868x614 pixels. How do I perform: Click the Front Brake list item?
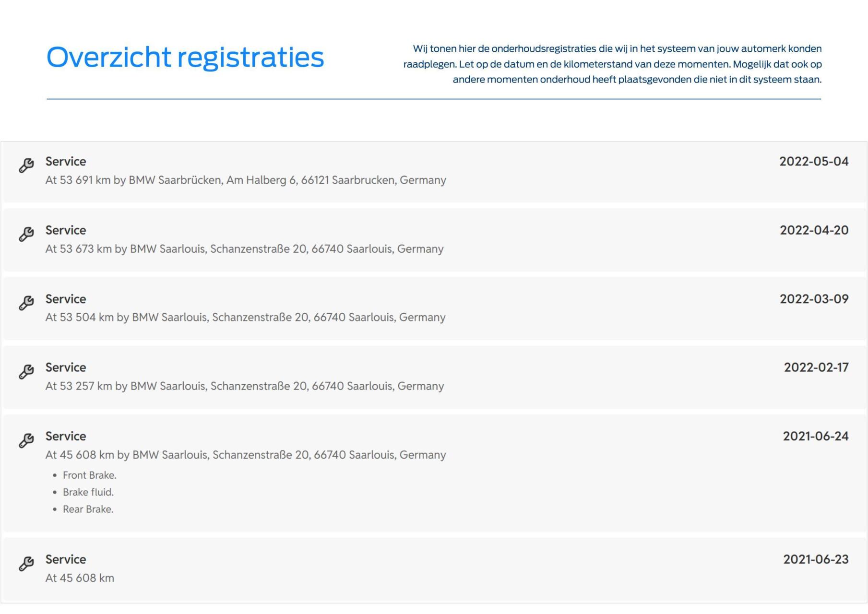[x=90, y=475]
